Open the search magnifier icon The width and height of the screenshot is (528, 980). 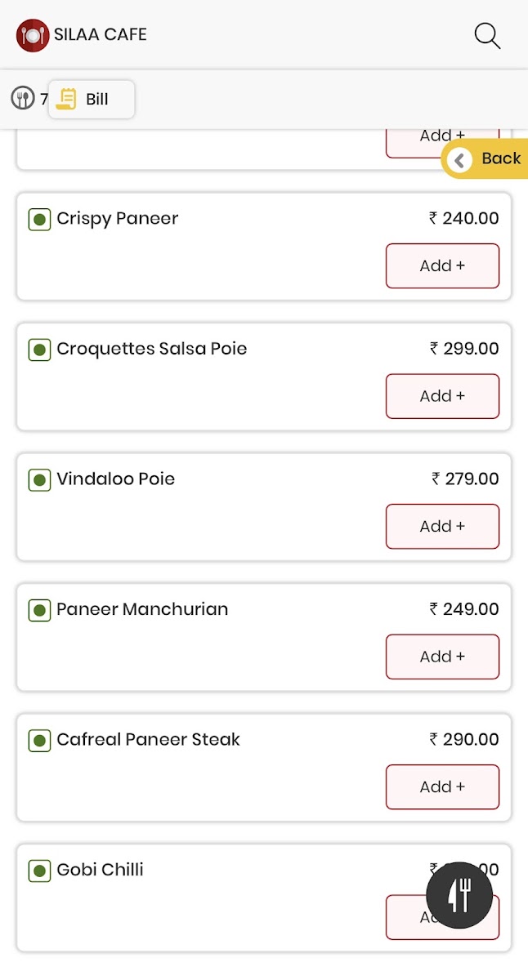pos(487,36)
